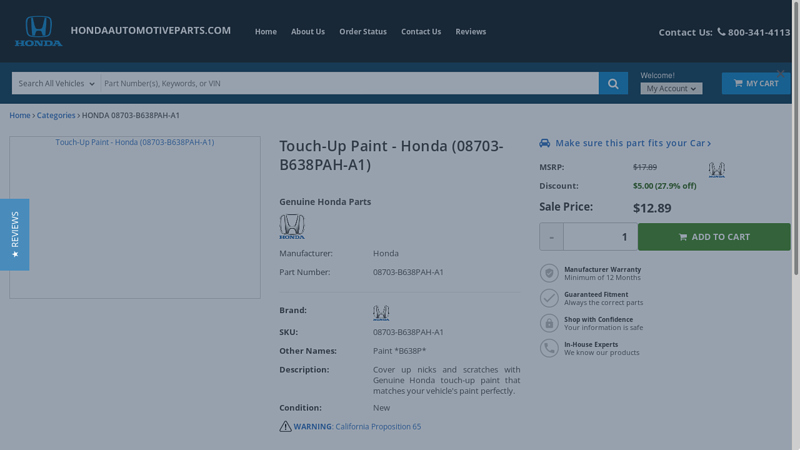The image size is (800, 450).
Task: Click the Honda logo in the header
Action: coord(38,31)
